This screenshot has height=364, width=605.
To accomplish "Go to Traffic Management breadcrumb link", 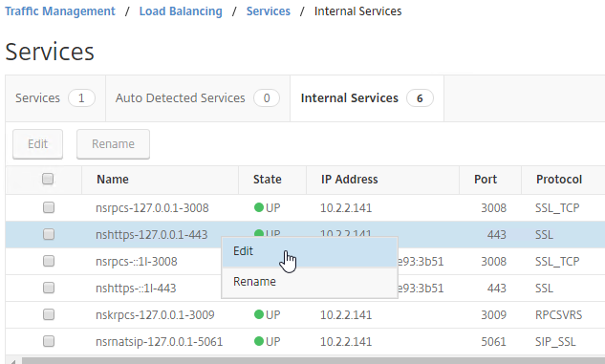I will pos(60,11).
